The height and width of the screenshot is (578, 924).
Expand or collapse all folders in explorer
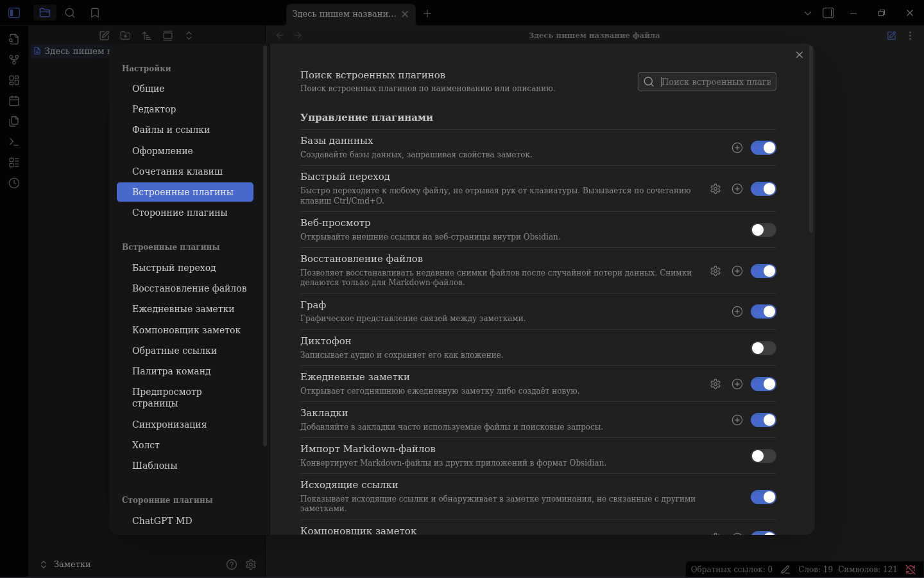pyautogui.click(x=189, y=36)
